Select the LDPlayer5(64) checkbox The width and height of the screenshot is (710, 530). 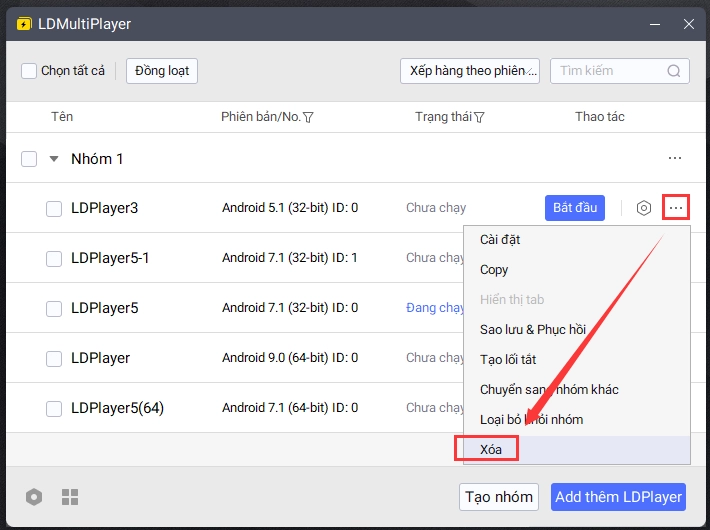(54, 409)
